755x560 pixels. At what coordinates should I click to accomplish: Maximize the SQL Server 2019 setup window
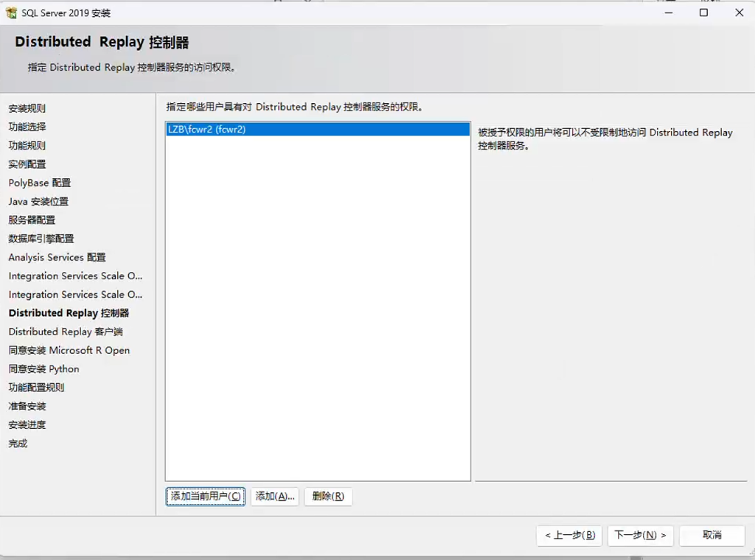(x=703, y=13)
